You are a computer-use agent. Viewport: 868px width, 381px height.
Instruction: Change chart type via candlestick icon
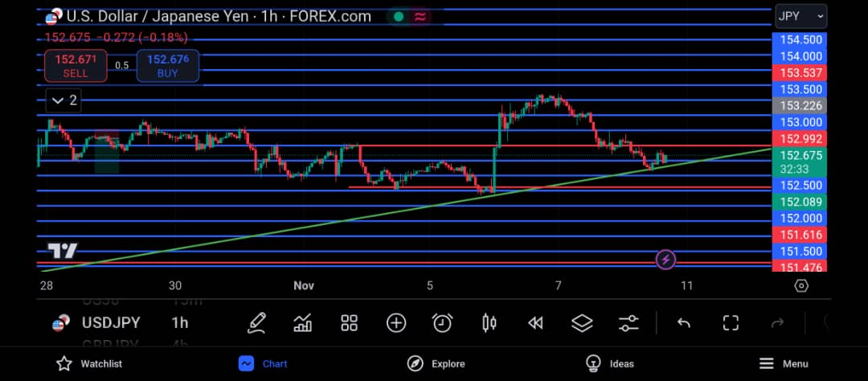(x=489, y=323)
